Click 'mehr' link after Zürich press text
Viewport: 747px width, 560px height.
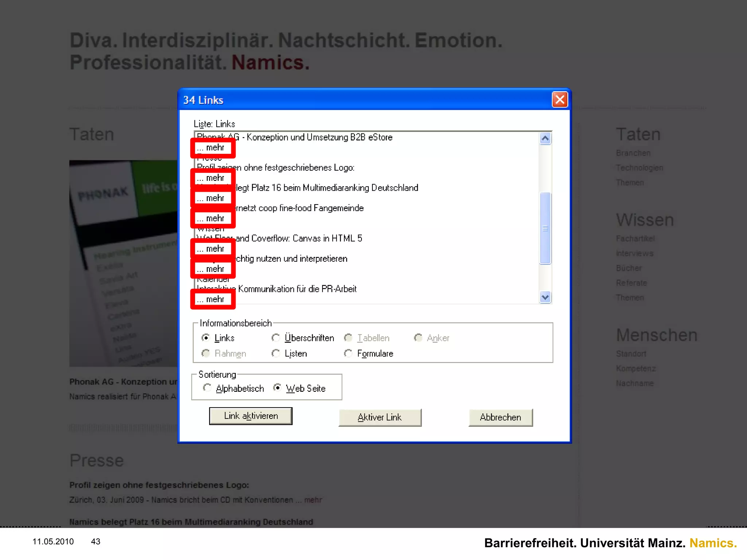point(313,500)
